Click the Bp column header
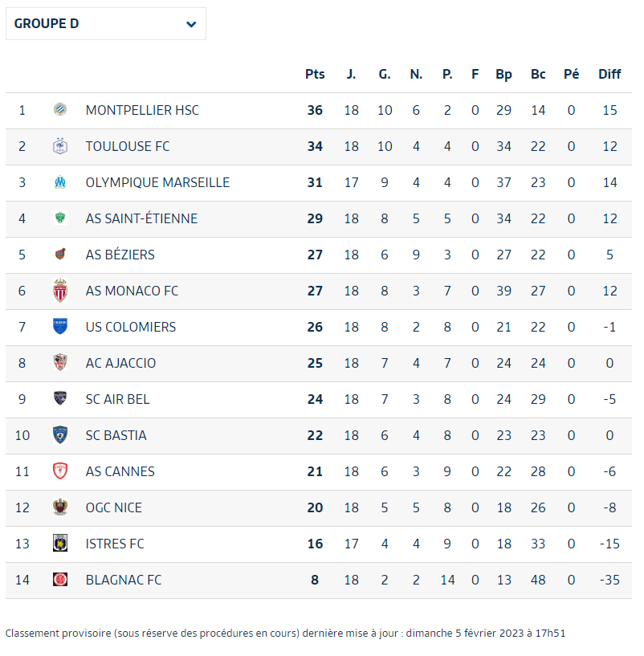 click(503, 75)
